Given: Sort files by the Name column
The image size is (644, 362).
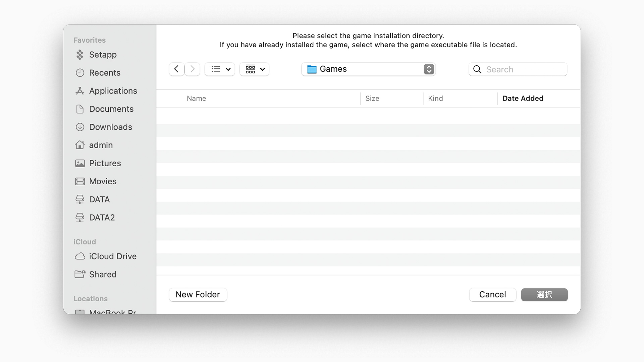Looking at the screenshot, I should pyautogui.click(x=197, y=99).
